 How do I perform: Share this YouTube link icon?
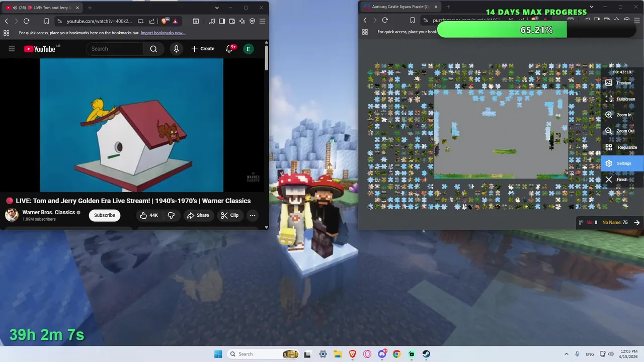(151, 21)
